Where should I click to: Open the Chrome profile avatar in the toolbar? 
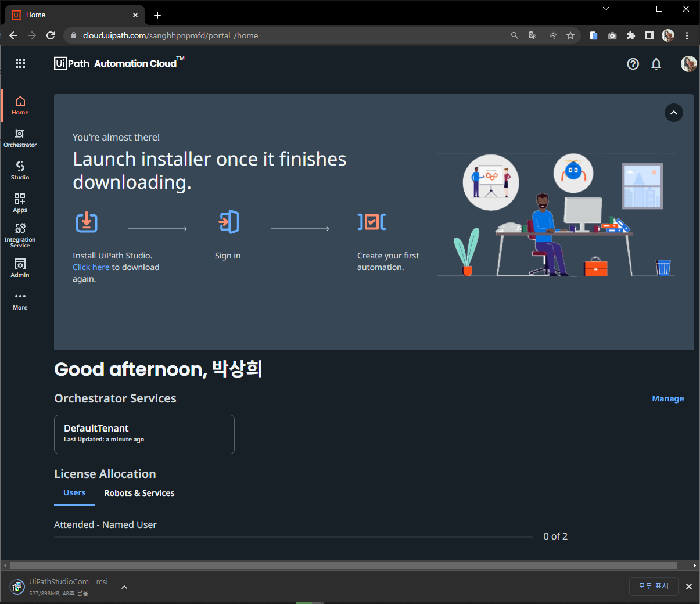pos(668,35)
